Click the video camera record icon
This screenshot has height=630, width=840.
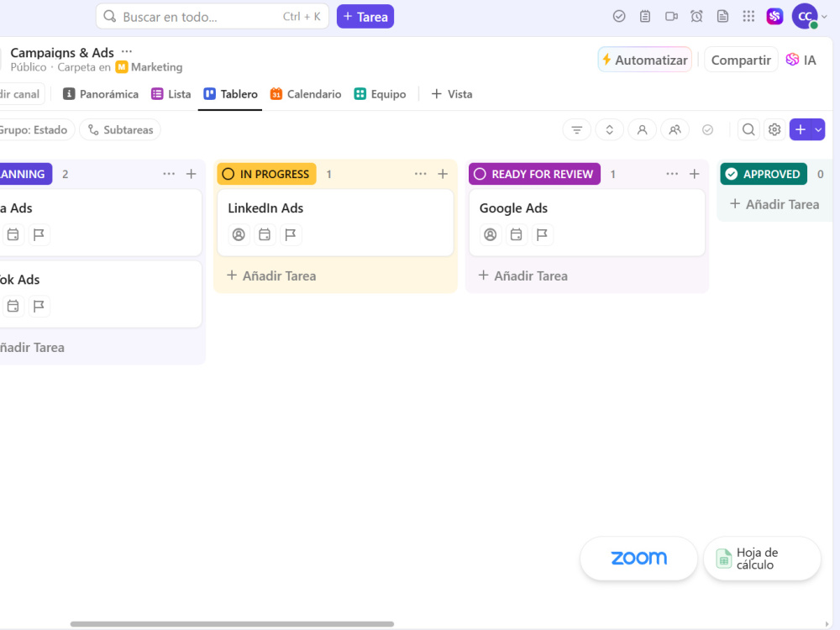(671, 17)
